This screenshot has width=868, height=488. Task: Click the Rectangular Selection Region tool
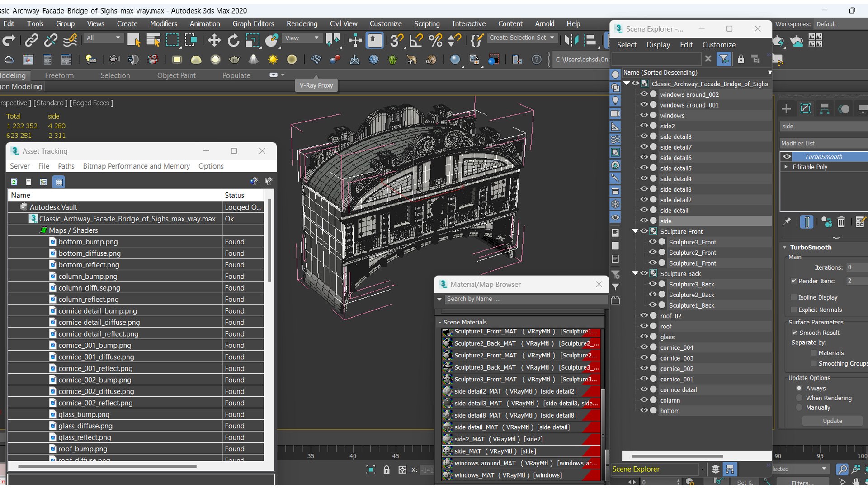tap(172, 41)
